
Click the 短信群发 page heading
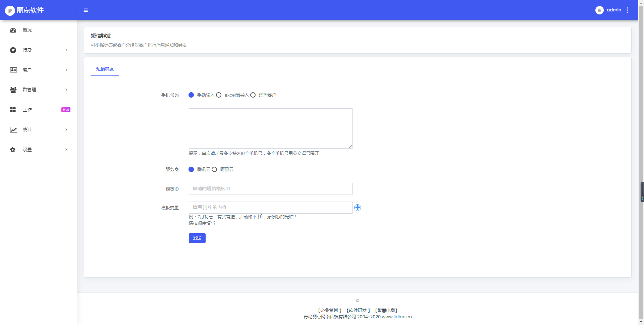[101, 36]
